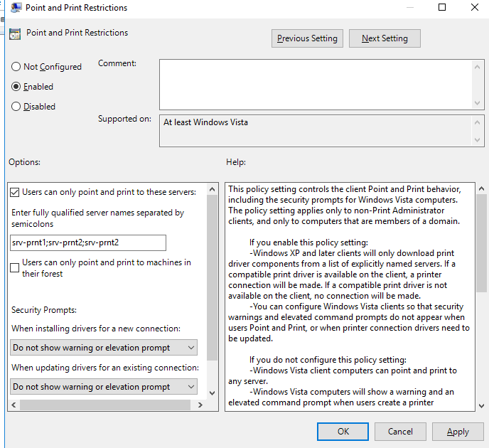Screen dimensions: 489x448
Task: Click the title bar window icon
Action: pyautogui.click(x=16, y=8)
